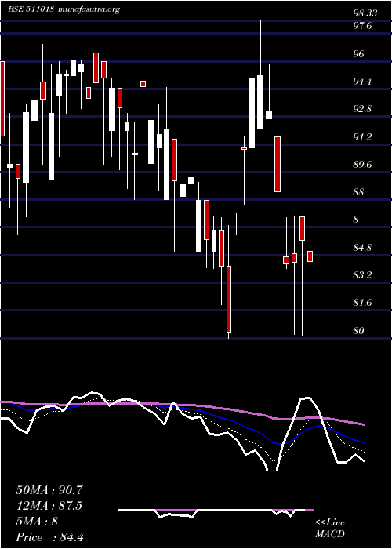
Task: Click inside the MACD inset chart panel
Action: pos(216,510)
